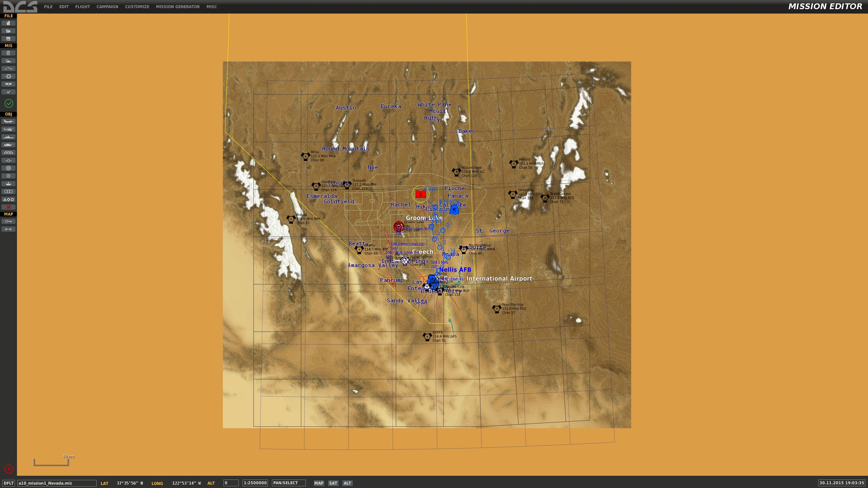Open the MISSION GENERATOR menu
This screenshot has width=868, height=488.
pos(178,7)
